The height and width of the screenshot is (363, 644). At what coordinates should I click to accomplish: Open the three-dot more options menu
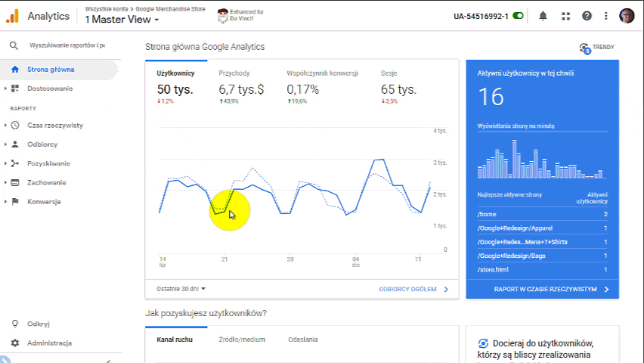pyautogui.click(x=605, y=16)
